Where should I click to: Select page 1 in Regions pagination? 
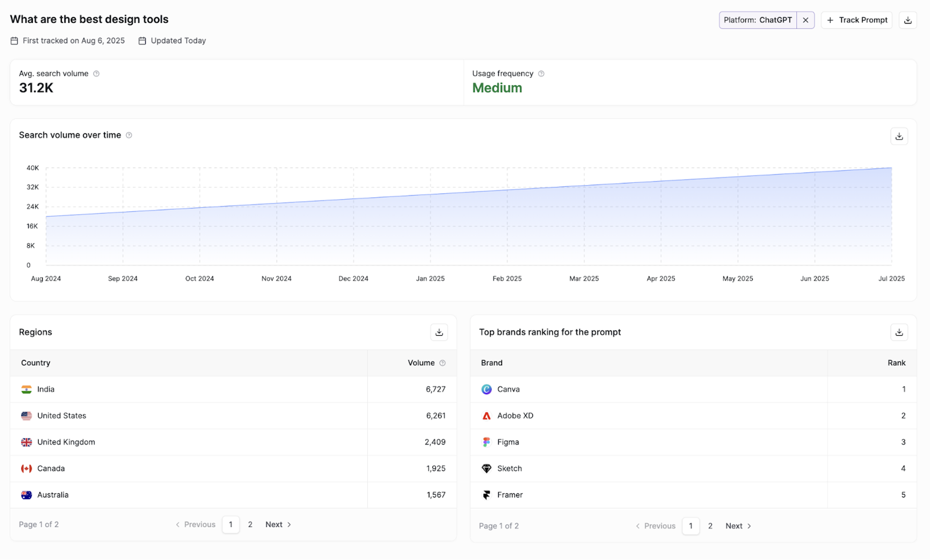[x=231, y=525]
